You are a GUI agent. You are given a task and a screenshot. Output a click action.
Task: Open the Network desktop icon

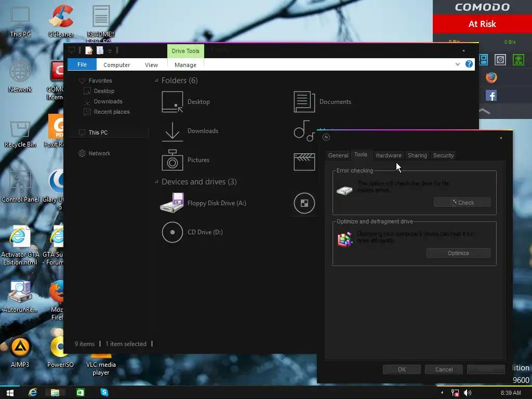20,76
